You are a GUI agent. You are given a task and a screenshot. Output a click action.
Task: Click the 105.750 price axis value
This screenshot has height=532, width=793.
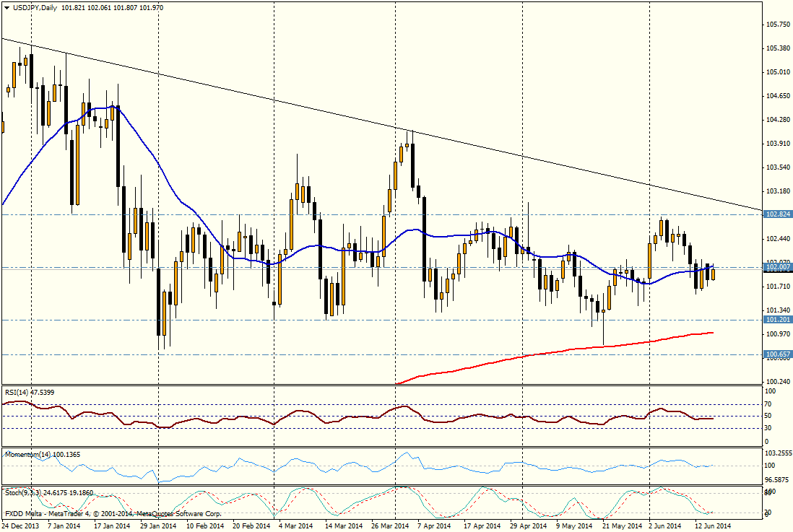point(777,25)
